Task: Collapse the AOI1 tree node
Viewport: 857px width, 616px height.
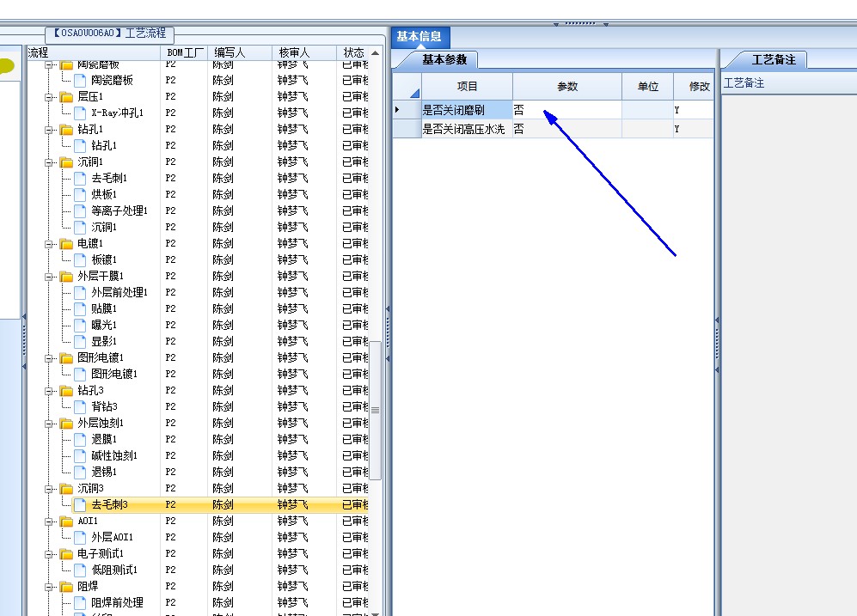Action: tap(49, 521)
